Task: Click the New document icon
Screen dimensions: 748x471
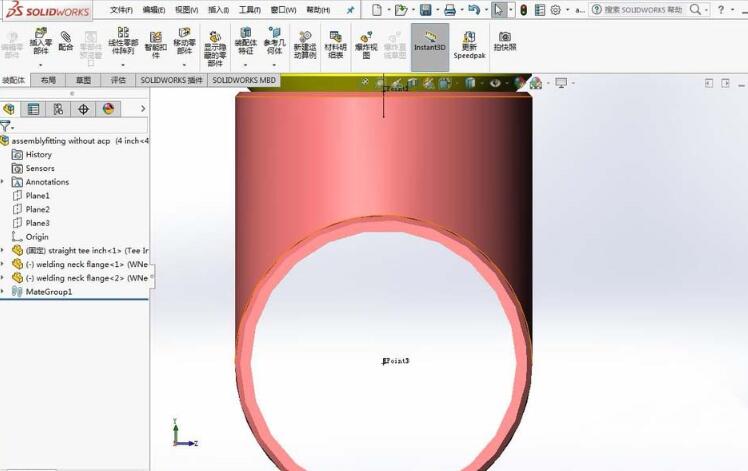Action: coord(377,10)
